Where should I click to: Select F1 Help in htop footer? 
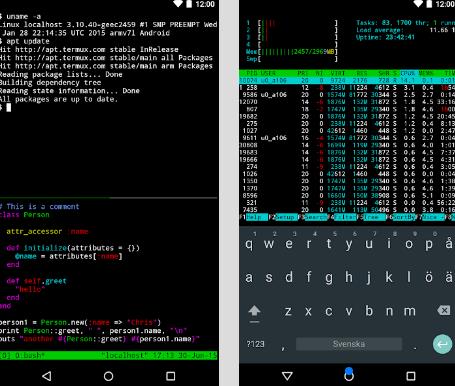(254, 217)
